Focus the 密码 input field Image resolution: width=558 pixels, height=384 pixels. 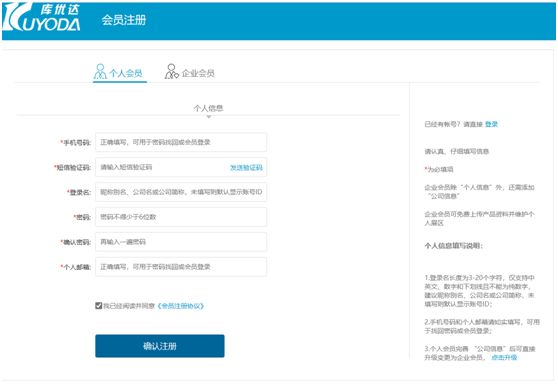point(181,217)
